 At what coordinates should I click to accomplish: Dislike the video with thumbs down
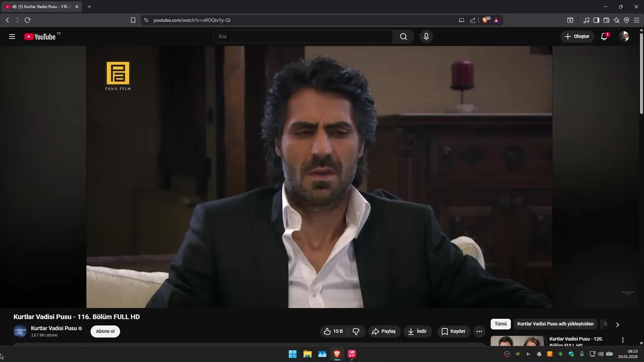[x=356, y=331]
